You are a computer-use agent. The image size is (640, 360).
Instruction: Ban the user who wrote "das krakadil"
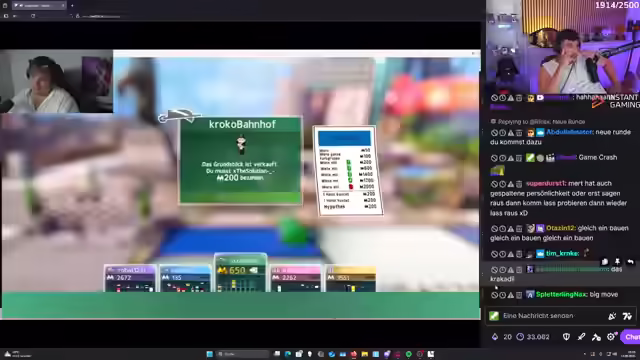click(494, 270)
